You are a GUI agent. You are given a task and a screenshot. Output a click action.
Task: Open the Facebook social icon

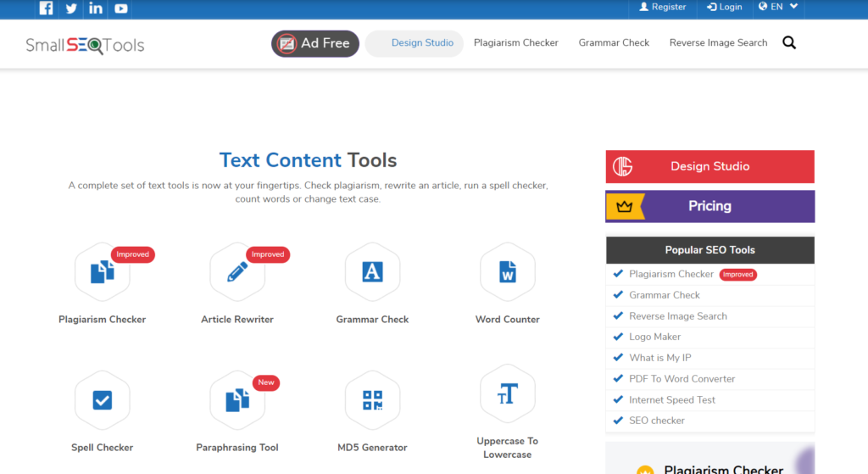click(47, 8)
